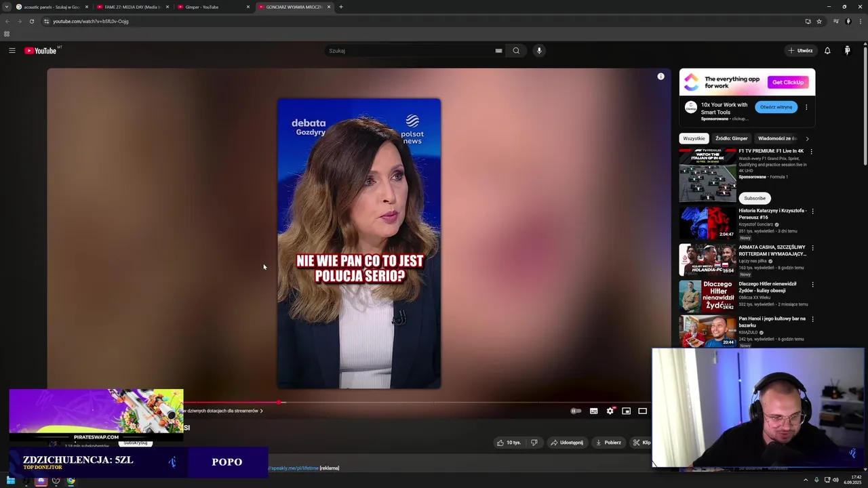Image resolution: width=868 pixels, height=488 pixels.
Task: Click the Pobierz download button
Action: [x=608, y=443]
